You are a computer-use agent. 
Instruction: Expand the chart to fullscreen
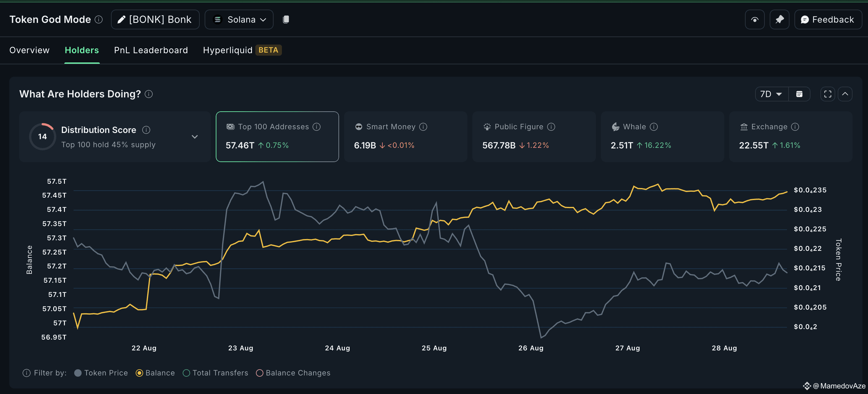[x=828, y=94]
